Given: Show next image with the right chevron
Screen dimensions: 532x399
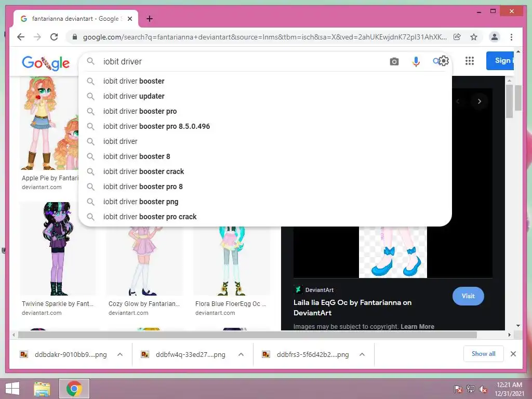Looking at the screenshot, I should point(479,101).
